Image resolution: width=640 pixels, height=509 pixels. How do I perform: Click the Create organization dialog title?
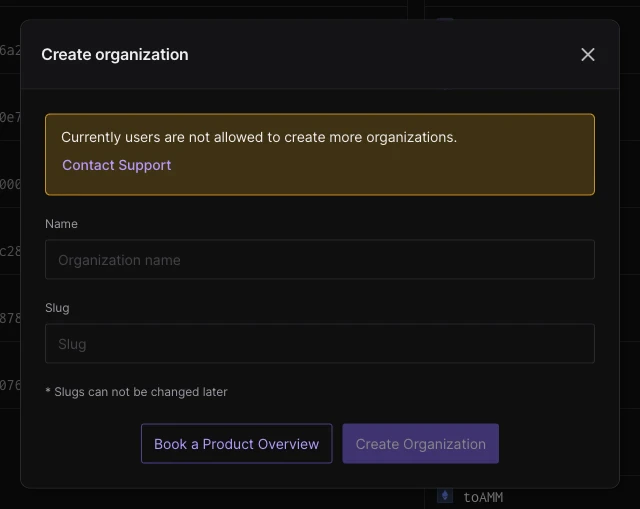coord(115,55)
